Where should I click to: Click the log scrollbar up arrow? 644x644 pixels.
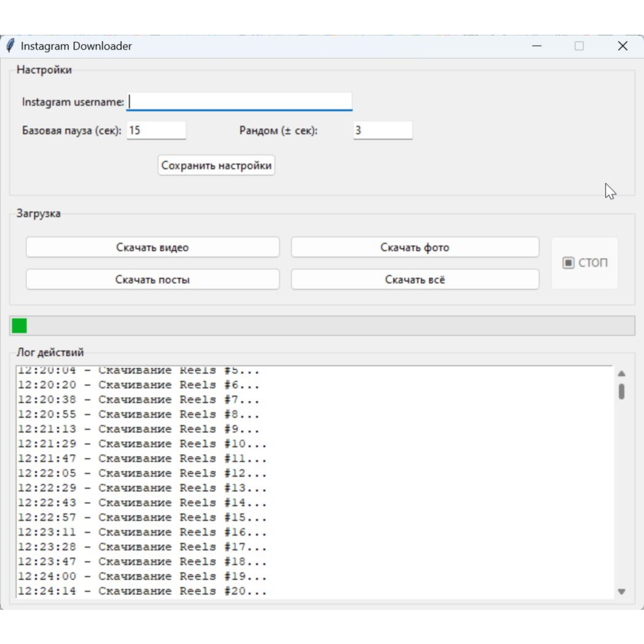click(621, 374)
